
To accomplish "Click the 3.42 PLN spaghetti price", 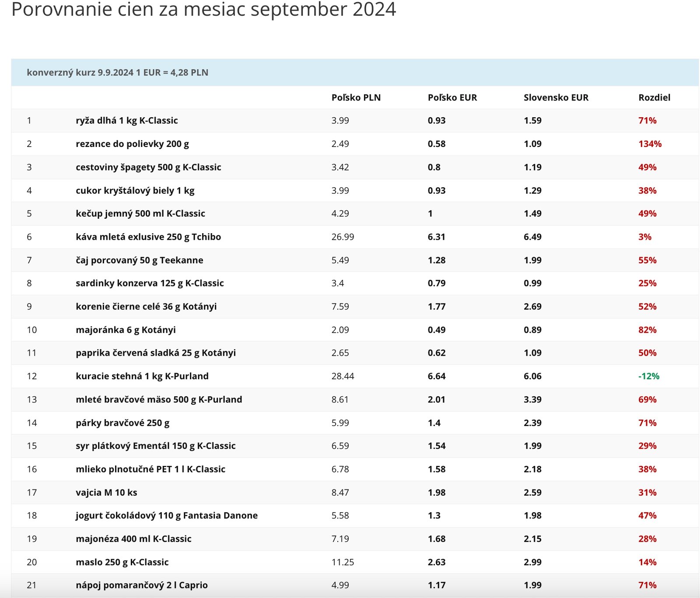I will 340,167.
